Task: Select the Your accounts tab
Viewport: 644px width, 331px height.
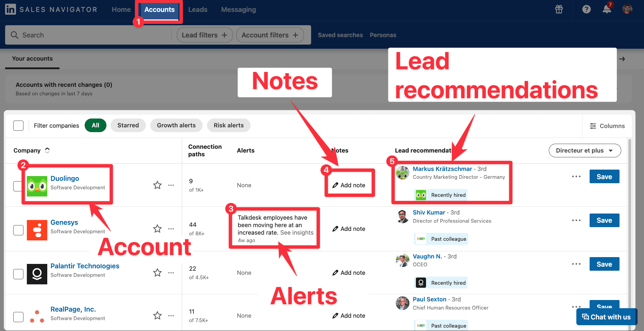Action: (x=32, y=59)
